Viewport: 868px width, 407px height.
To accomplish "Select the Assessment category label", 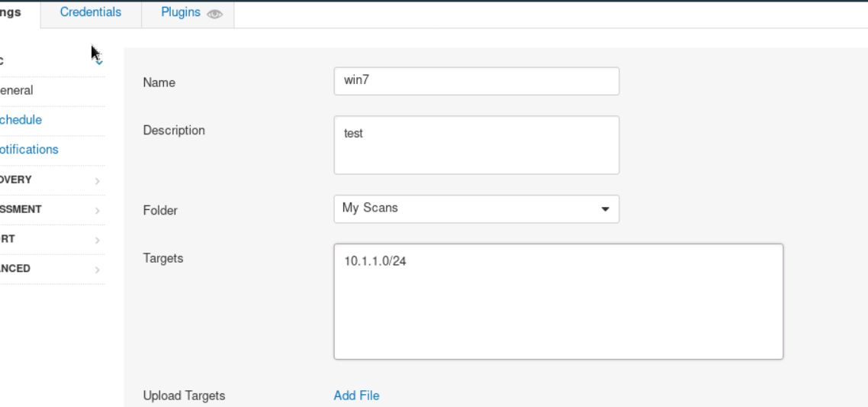I will 21,209.
